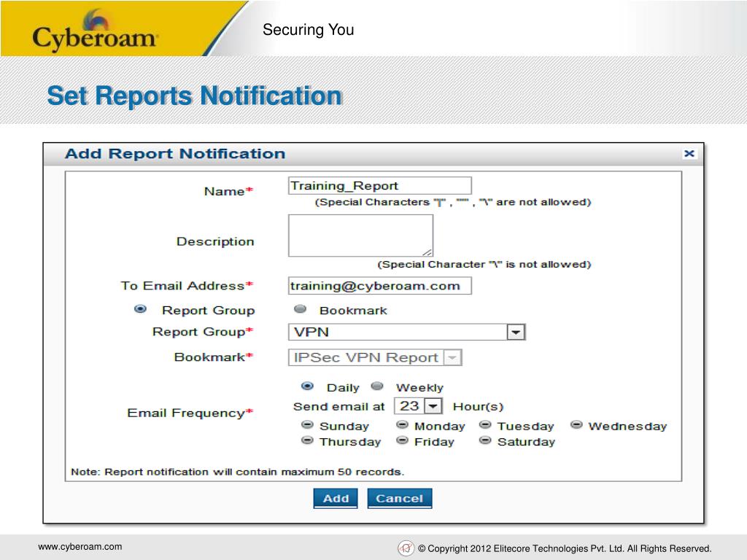Viewport: 747px width, 560px height.
Task: Select Wednesday radio option
Action: (576, 425)
